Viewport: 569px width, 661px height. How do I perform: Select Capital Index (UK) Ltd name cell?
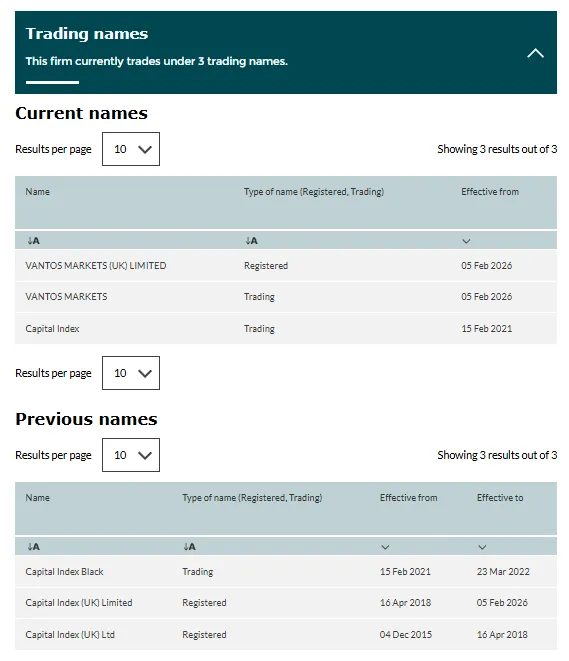coord(70,634)
